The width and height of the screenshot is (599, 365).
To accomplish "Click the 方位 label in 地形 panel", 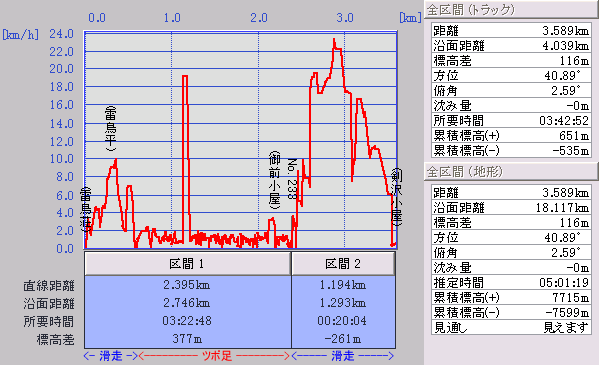I will [x=445, y=237].
